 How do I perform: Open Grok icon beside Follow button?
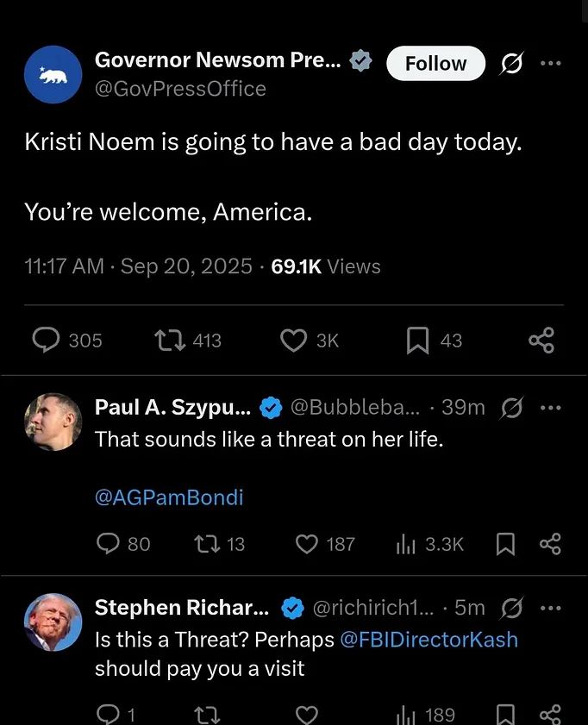pyautogui.click(x=512, y=63)
